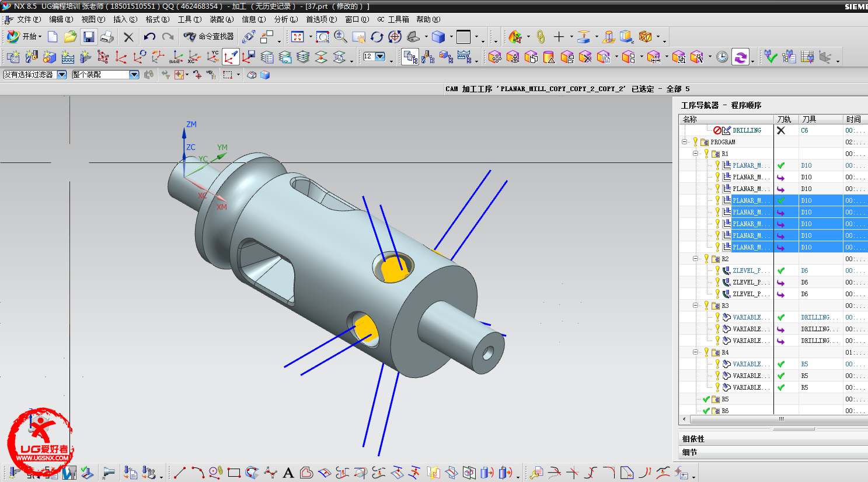Undo the last action
This screenshot has width=868, height=482.
pos(149,37)
